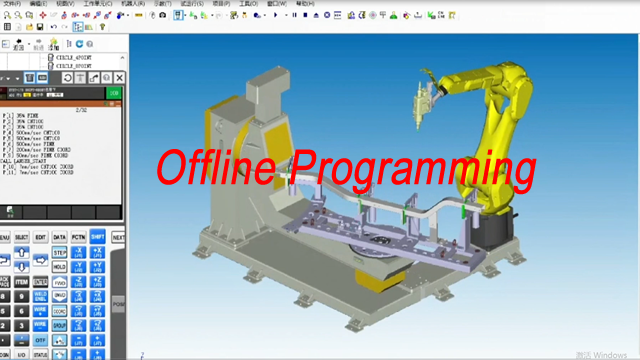Click the pendant refresh rotate icon

[68, 78]
